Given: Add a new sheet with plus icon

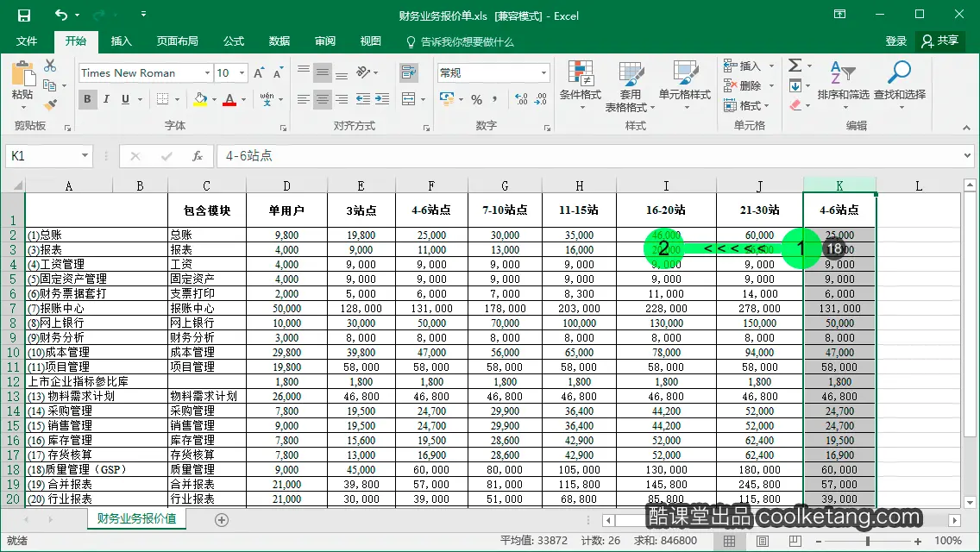Looking at the screenshot, I should [221, 520].
